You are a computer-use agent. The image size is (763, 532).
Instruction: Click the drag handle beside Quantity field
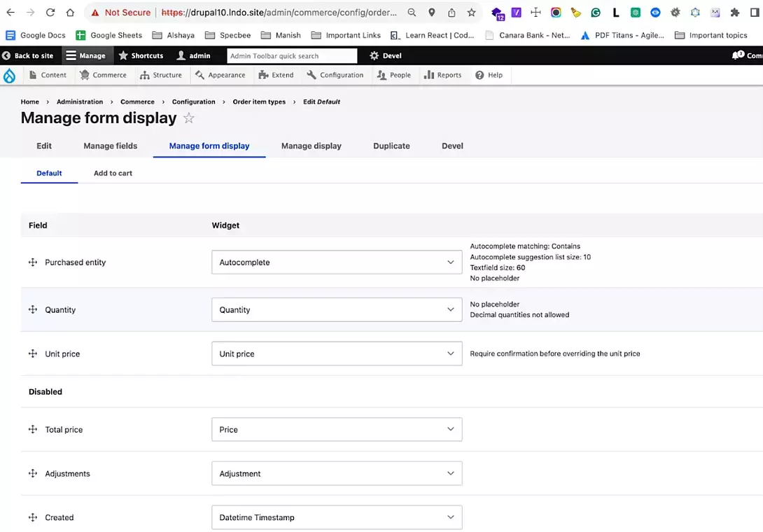[32, 309]
